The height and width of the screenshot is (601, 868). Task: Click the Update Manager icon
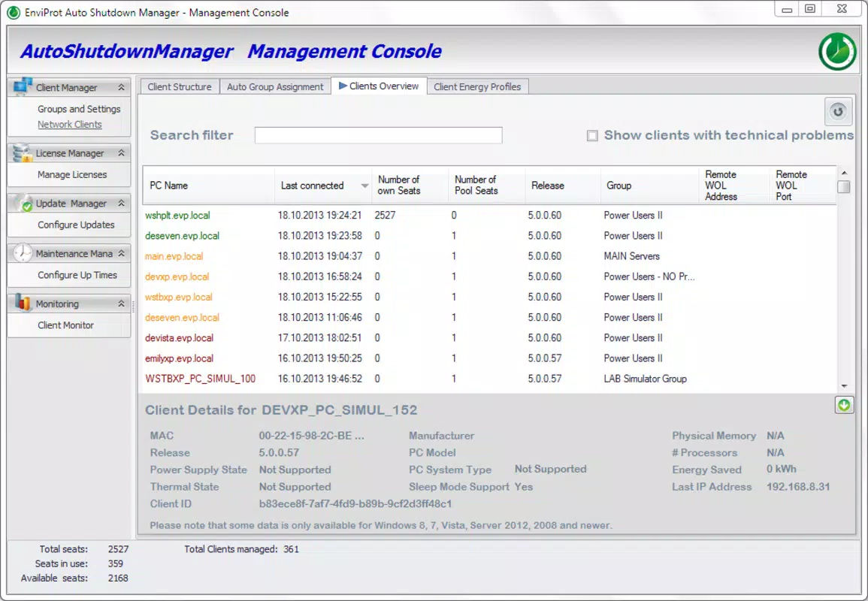23,203
